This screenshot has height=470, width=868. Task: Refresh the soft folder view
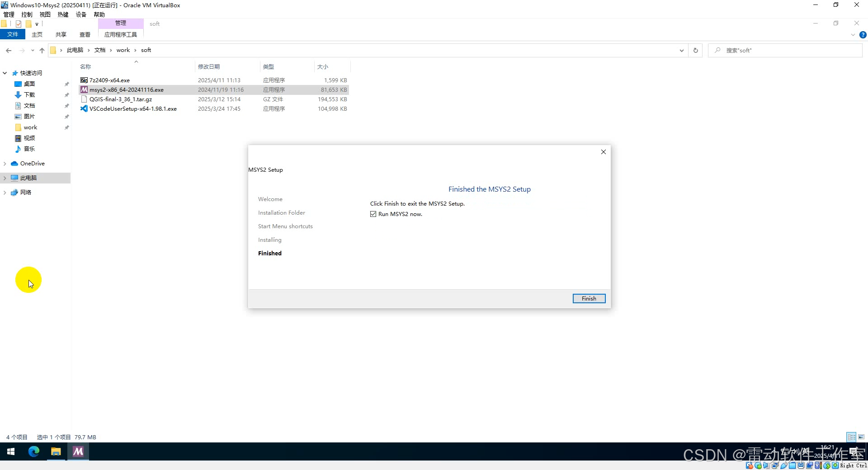[x=695, y=51]
